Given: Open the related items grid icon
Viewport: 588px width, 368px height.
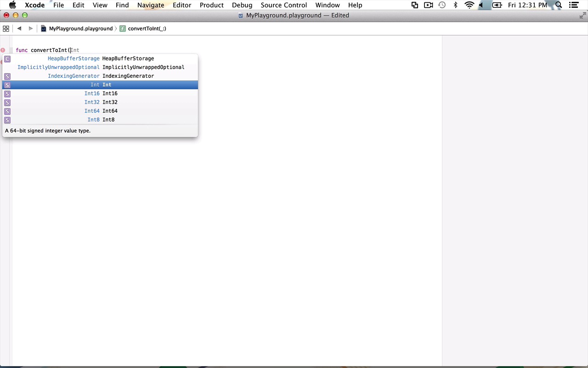Looking at the screenshot, I should 6,29.
